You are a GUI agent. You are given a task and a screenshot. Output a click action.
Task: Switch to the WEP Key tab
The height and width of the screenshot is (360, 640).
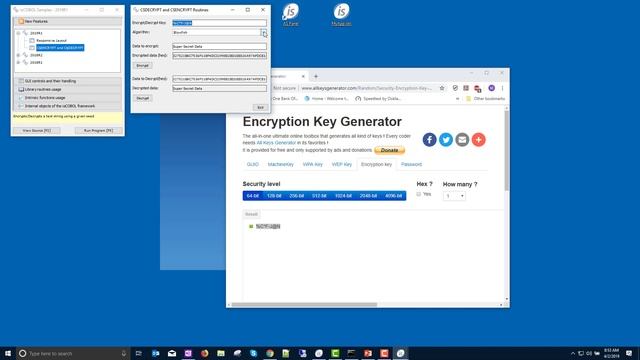coord(342,164)
